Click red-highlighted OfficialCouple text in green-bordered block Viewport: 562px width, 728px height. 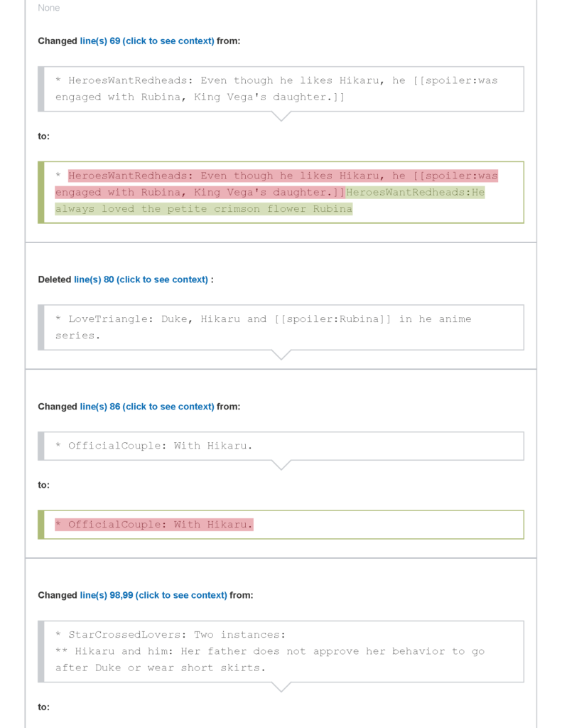(160, 525)
